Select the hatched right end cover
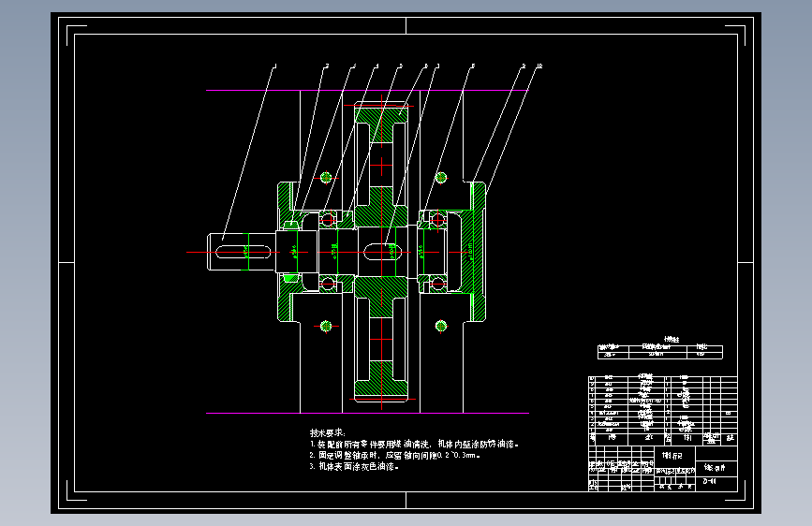The width and height of the screenshot is (812, 526). pos(473,252)
